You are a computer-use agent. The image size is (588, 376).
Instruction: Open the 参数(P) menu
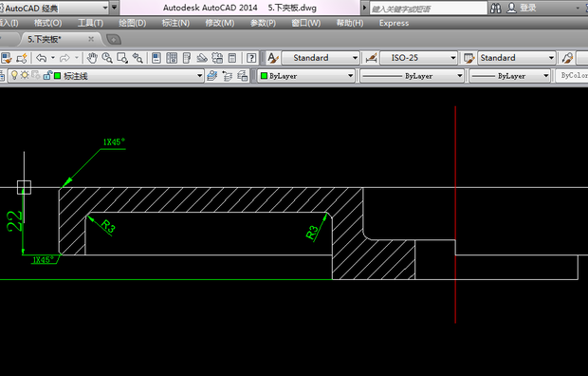[x=263, y=23]
